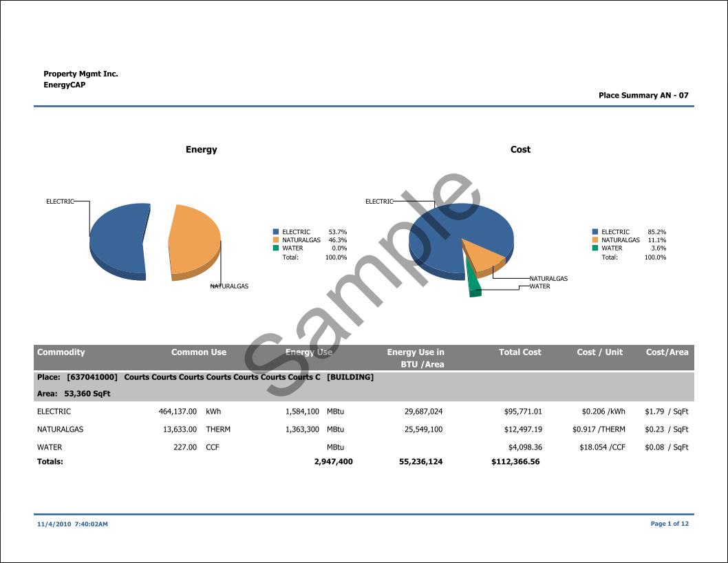This screenshot has height=563, width=728.
Task: Click the 11/4/2010 timestamp in footer
Action: pyautogui.click(x=72, y=524)
